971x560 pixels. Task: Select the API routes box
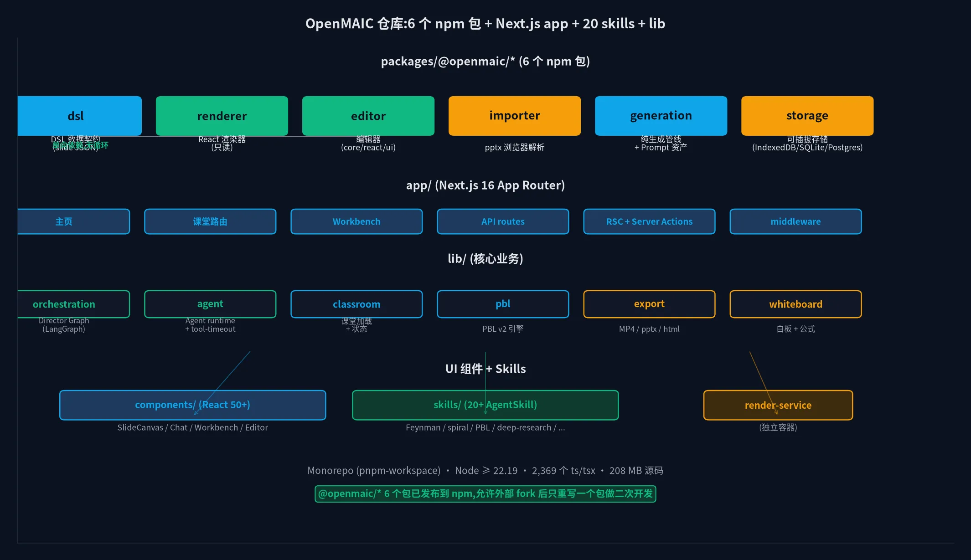[x=503, y=221]
